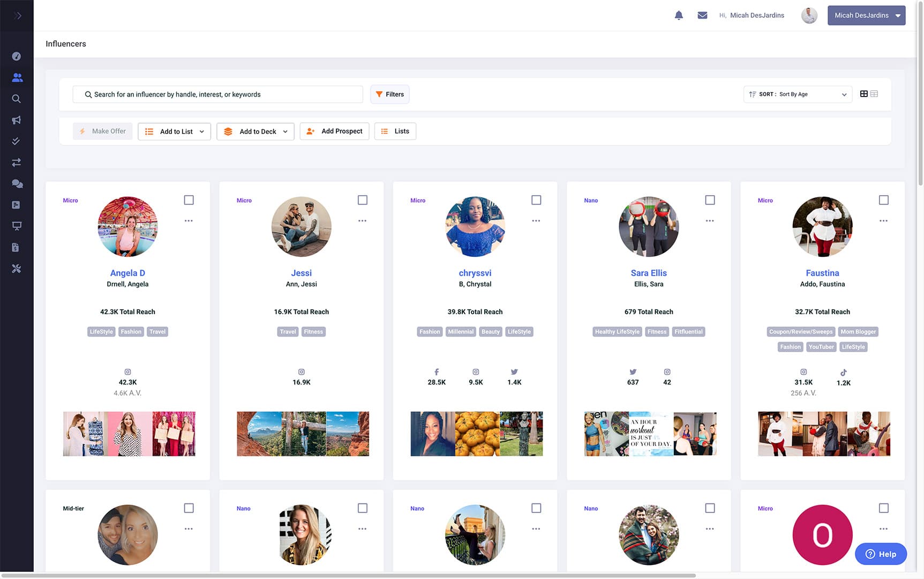Select the Angela D influencer checkbox
Image resolution: width=924 pixels, height=579 pixels.
tap(189, 200)
